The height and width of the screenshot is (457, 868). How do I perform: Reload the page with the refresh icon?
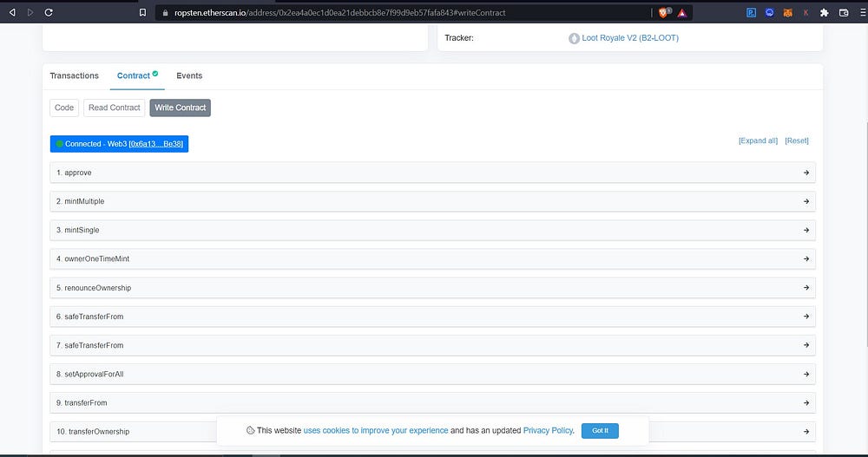click(49, 12)
